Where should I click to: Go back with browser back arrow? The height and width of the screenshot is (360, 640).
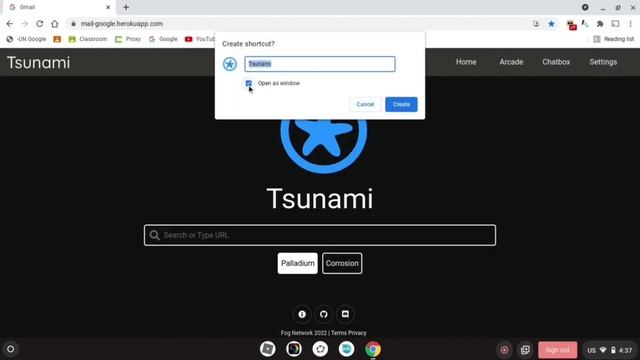coord(10,24)
